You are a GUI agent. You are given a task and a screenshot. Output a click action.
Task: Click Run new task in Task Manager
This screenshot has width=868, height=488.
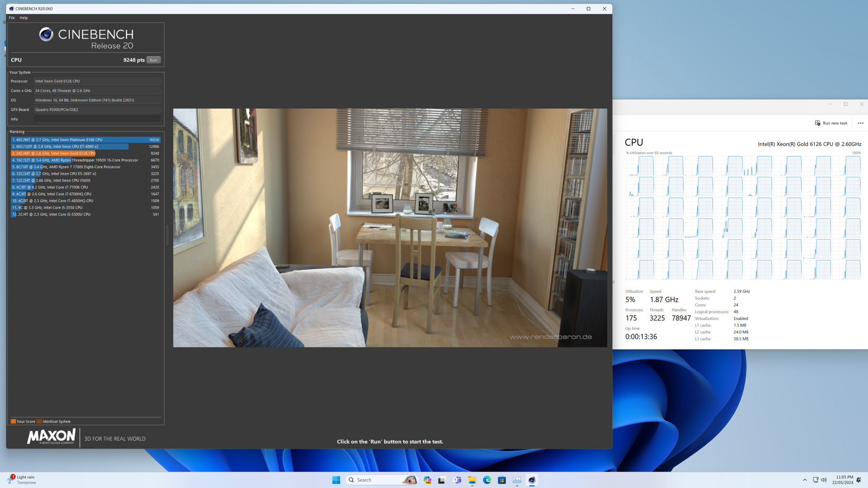coord(831,123)
